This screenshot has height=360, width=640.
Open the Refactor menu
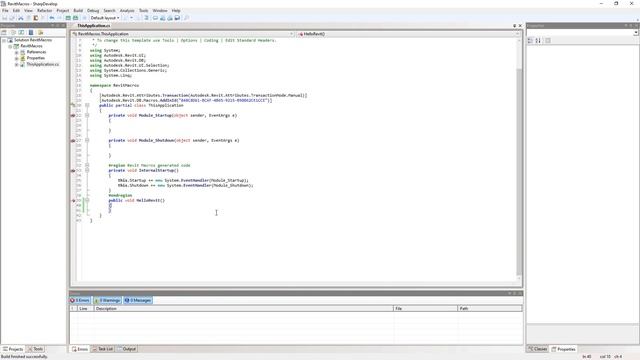pos(44,11)
